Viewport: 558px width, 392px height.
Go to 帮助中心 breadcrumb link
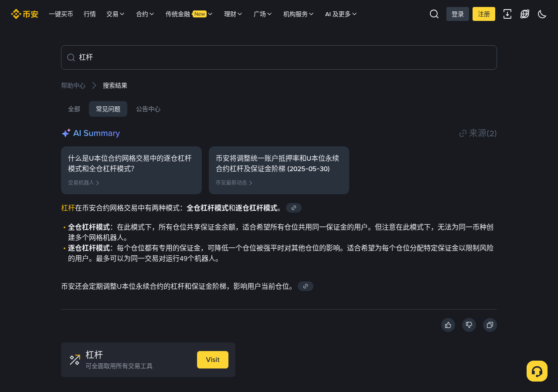(73, 85)
